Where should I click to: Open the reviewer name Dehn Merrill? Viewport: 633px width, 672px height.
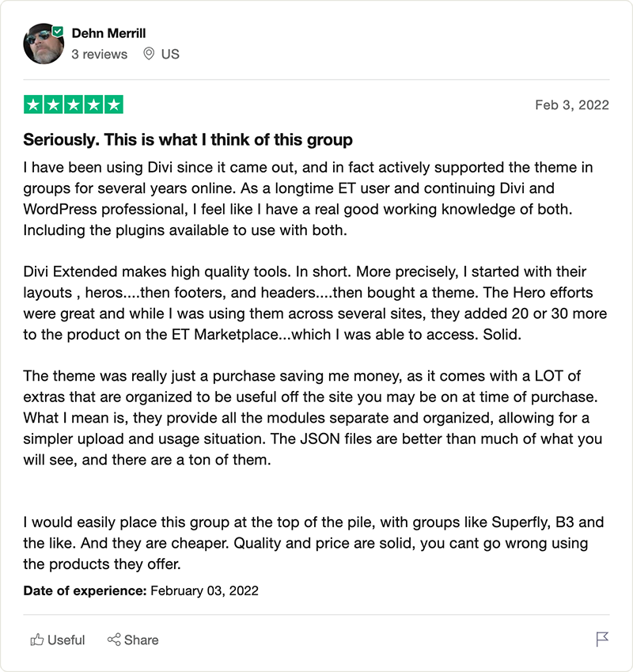coord(108,33)
